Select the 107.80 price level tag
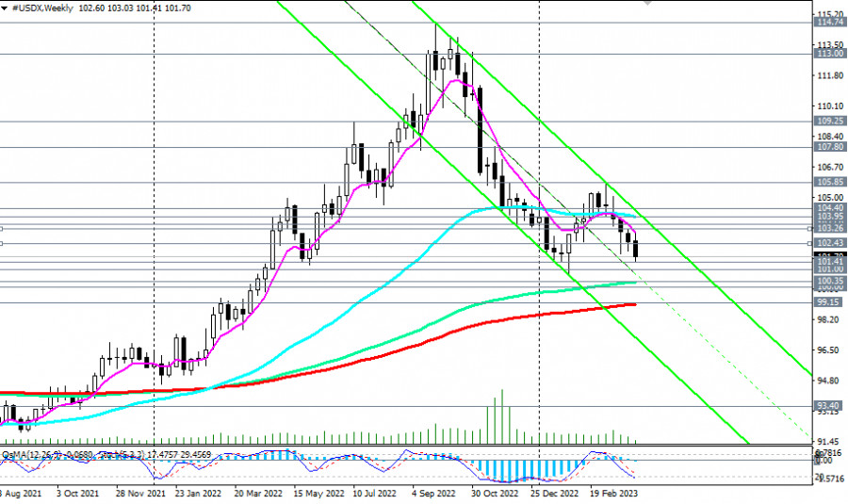The height and width of the screenshot is (504, 848). tap(829, 147)
